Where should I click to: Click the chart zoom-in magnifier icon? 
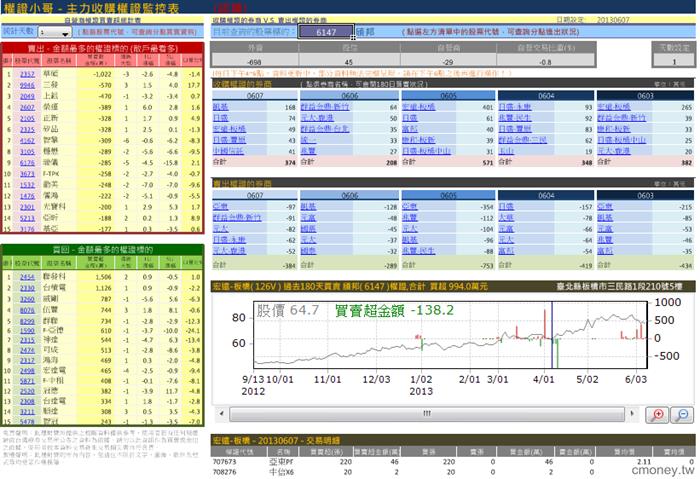(x=657, y=415)
